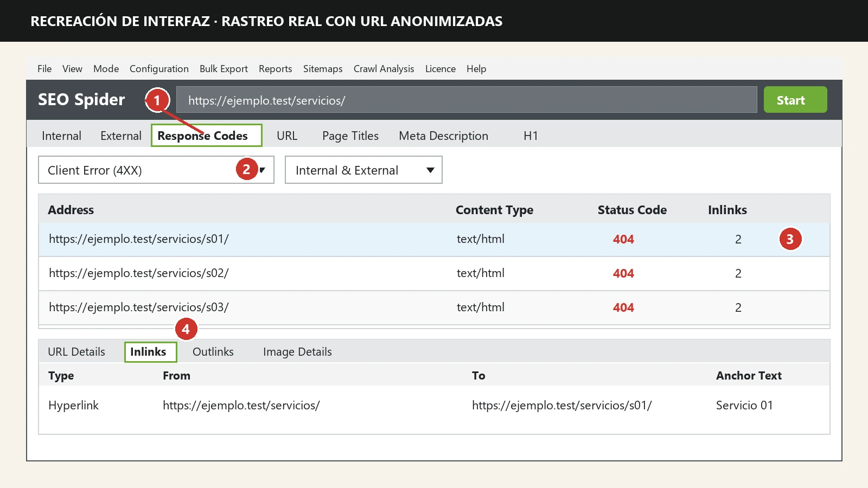Switch to the Internal tab
Viewport: 868px width, 488px height.
pos(61,136)
